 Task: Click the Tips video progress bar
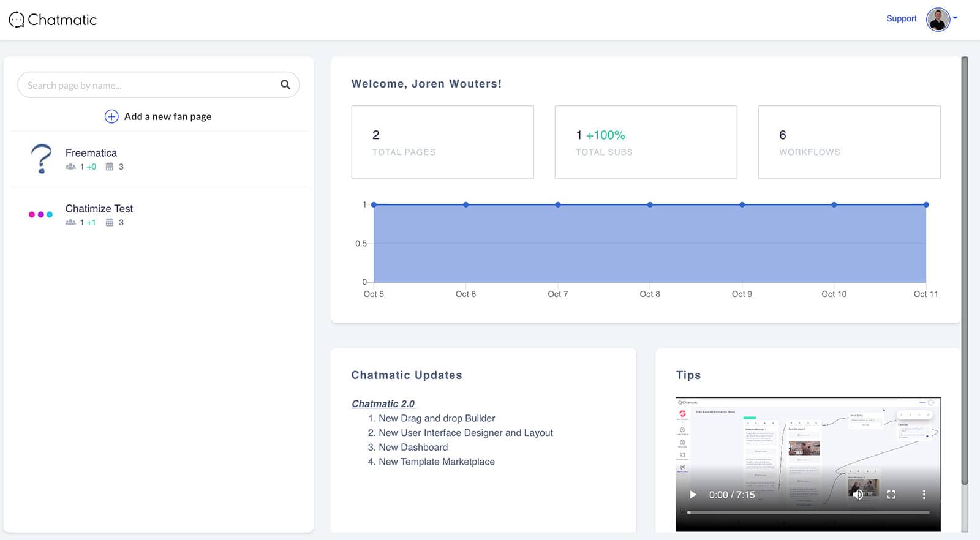pyautogui.click(x=809, y=512)
